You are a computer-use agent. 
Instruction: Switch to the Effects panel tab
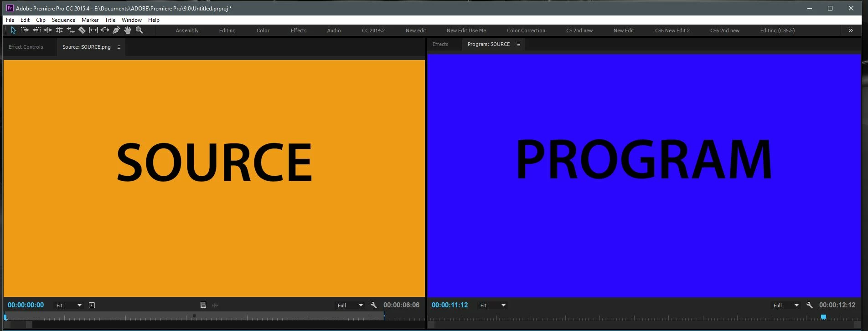pyautogui.click(x=440, y=44)
